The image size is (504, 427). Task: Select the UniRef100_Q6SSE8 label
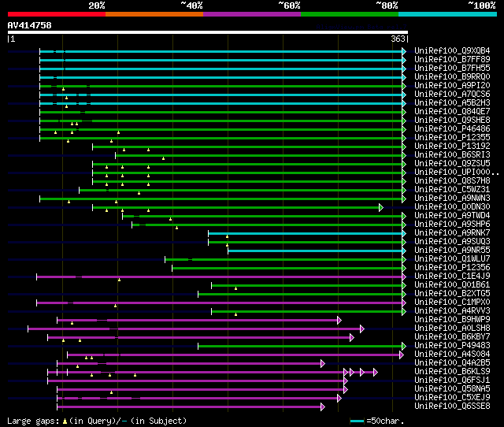452,407
